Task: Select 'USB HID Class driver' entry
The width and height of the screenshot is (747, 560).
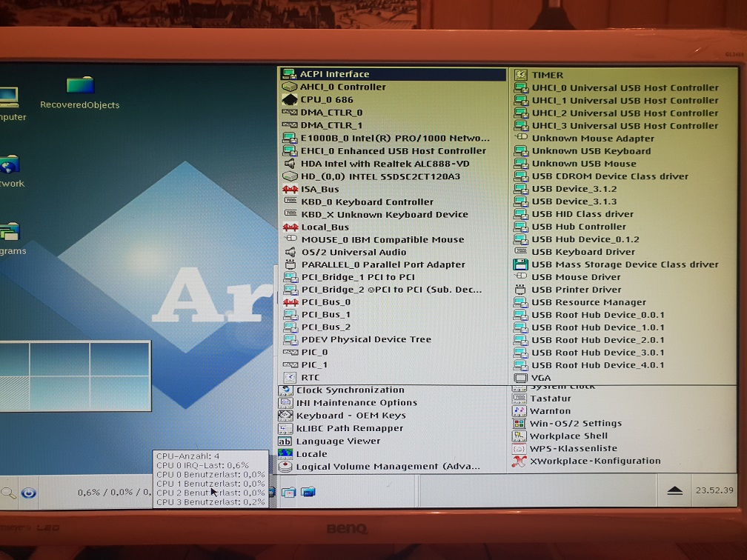Action: tap(582, 214)
